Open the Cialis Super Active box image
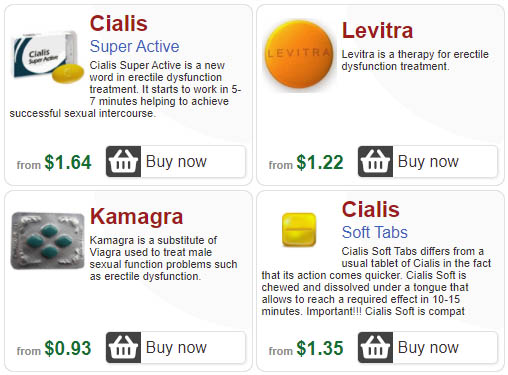508x375 pixels. tap(47, 57)
